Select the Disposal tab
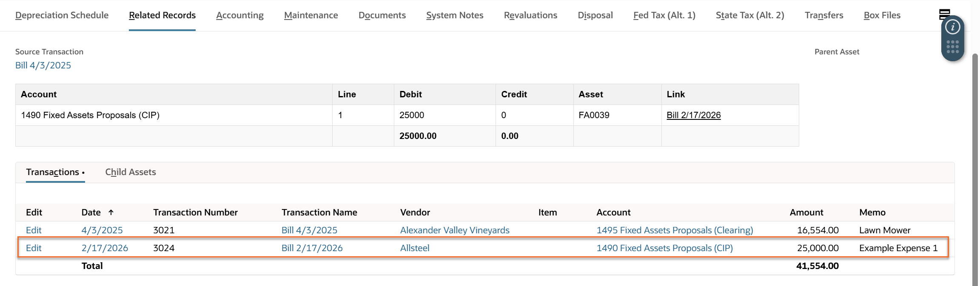The width and height of the screenshot is (980, 286). pyautogui.click(x=595, y=15)
